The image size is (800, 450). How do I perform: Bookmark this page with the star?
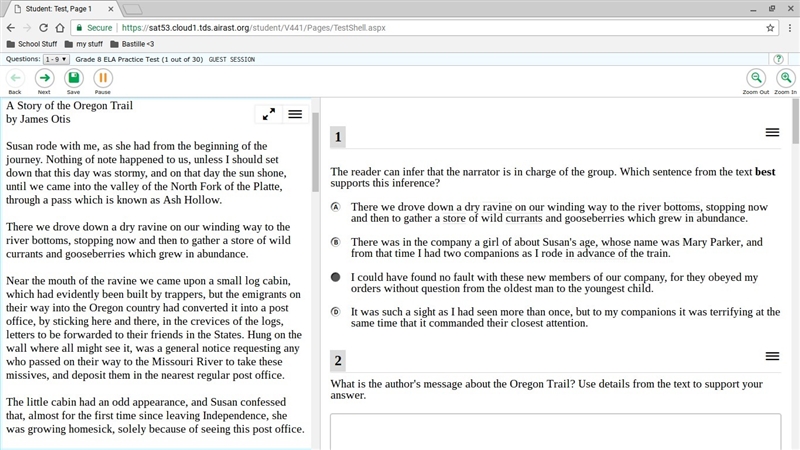click(770, 28)
